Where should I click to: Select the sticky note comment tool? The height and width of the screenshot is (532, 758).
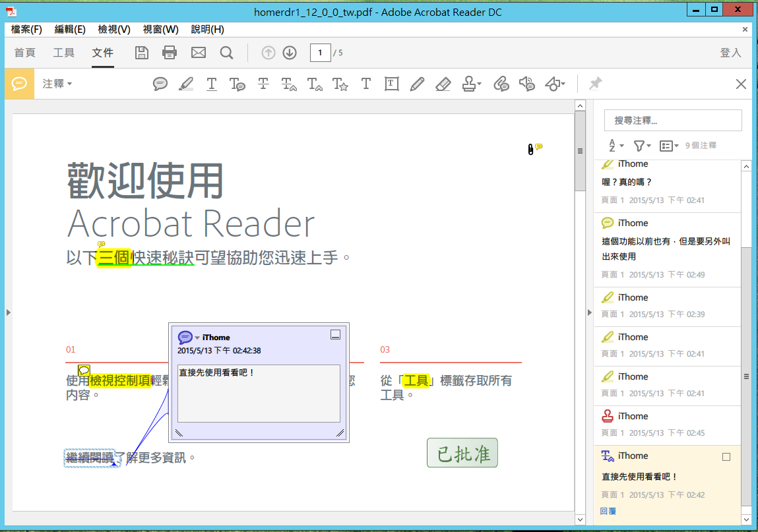160,84
